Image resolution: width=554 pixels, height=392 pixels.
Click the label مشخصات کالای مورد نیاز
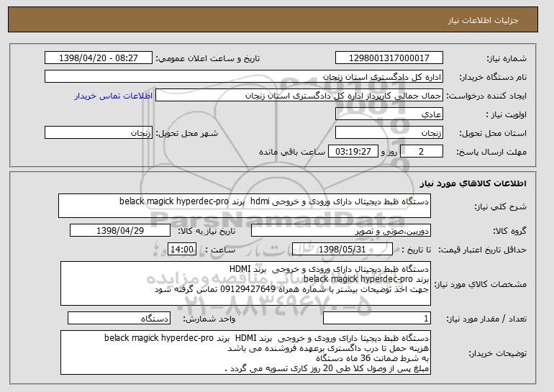click(481, 284)
